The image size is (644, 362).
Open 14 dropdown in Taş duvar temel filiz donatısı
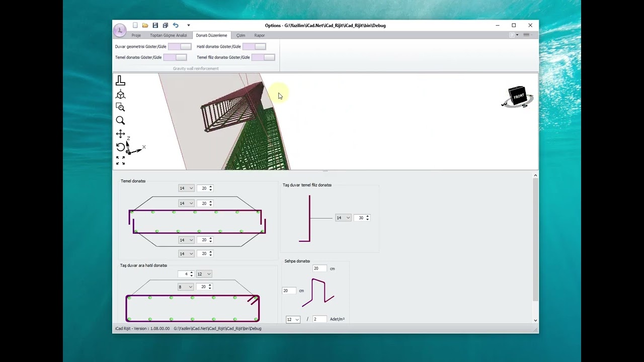click(343, 218)
